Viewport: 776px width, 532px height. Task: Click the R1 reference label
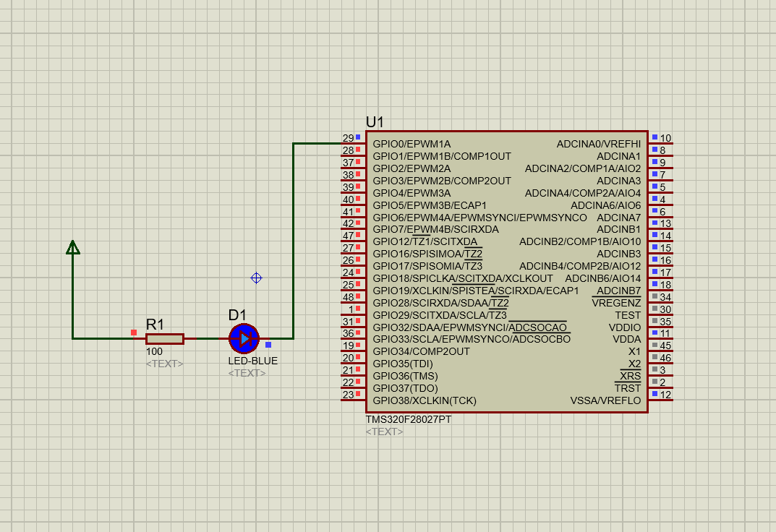coord(155,325)
